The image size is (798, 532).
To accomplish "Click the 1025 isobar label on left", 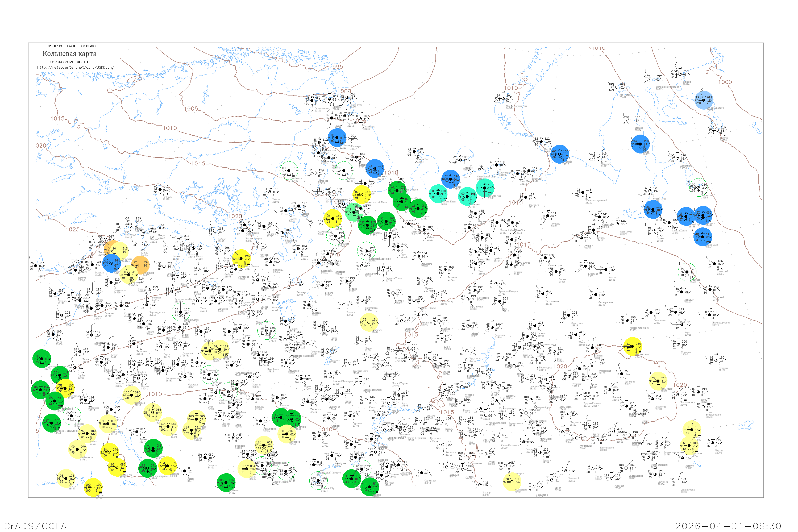I will pyautogui.click(x=73, y=229).
